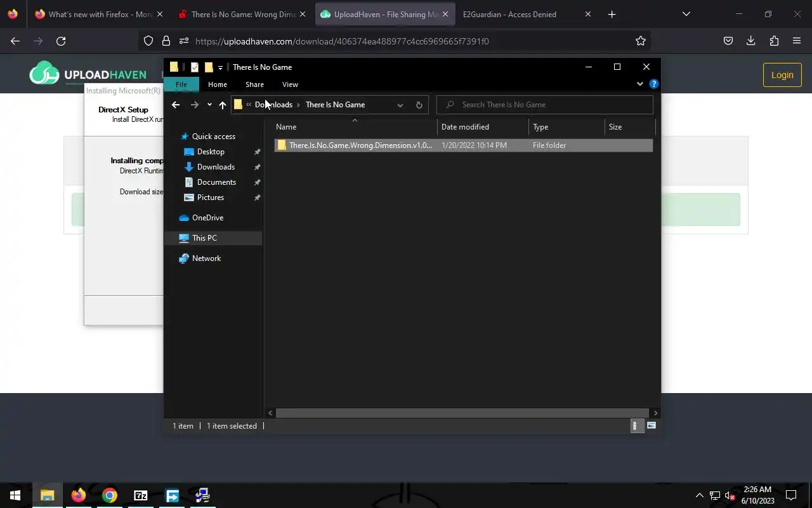Open the Pocket save icon
Image resolution: width=812 pixels, height=508 pixels.
[x=728, y=41]
